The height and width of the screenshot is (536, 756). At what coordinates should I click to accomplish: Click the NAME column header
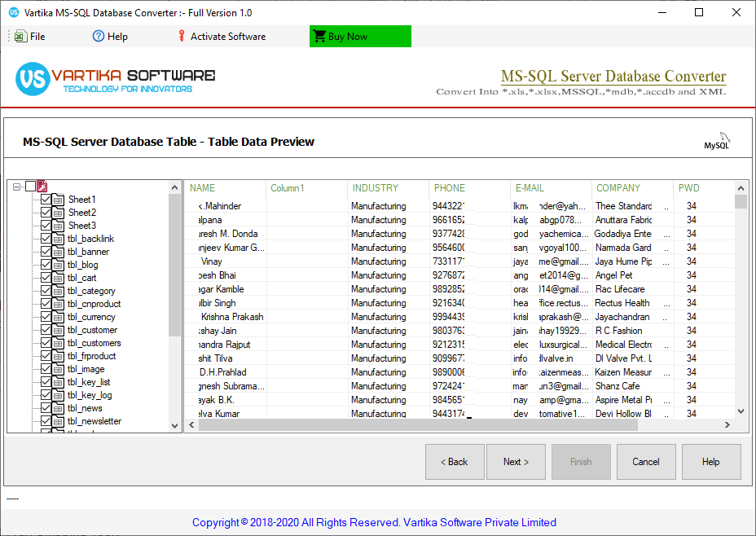point(225,188)
